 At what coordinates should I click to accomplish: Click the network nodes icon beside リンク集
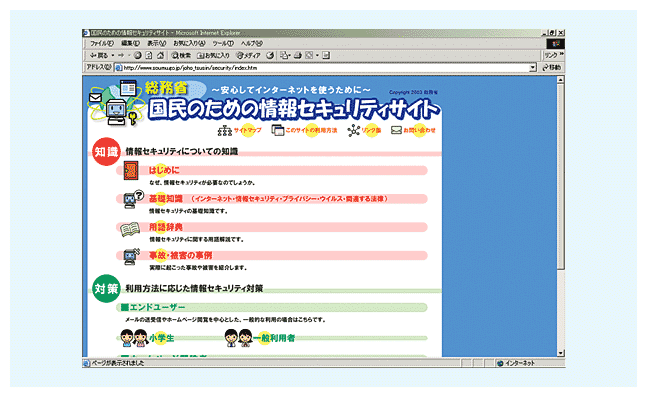(354, 130)
